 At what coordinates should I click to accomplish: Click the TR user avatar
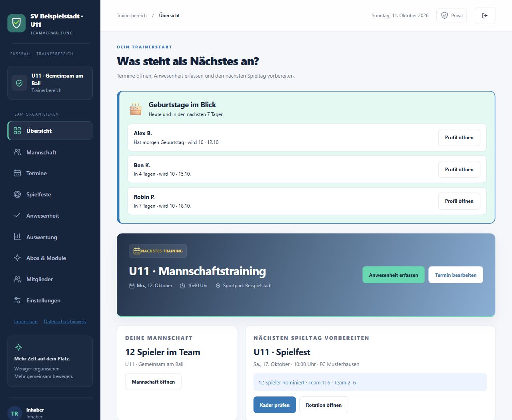(15, 413)
